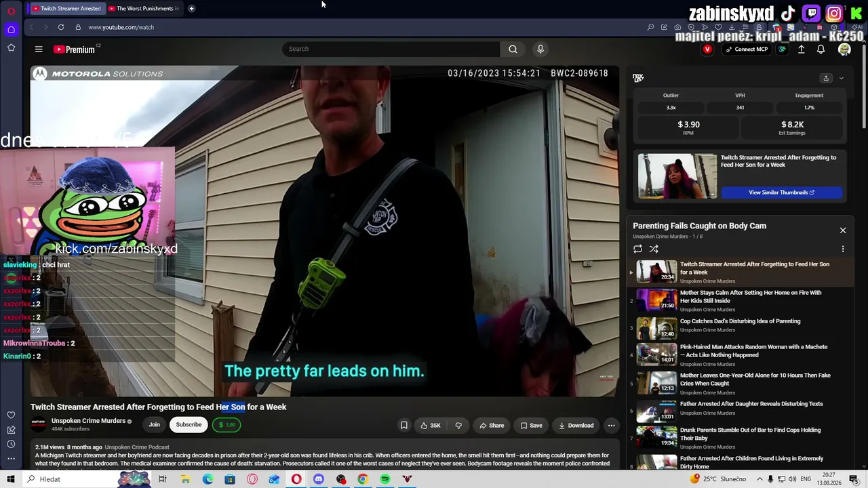868x488 pixels.
Task: Download the video
Action: click(576, 426)
